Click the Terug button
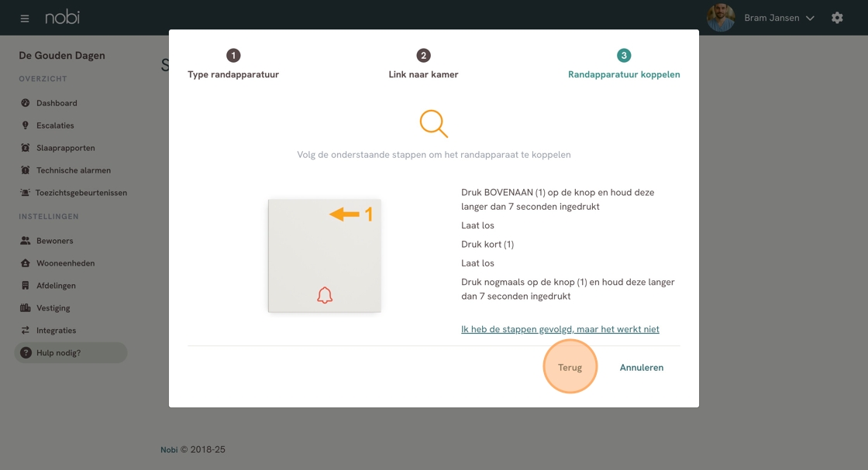The image size is (868, 470). click(x=570, y=367)
